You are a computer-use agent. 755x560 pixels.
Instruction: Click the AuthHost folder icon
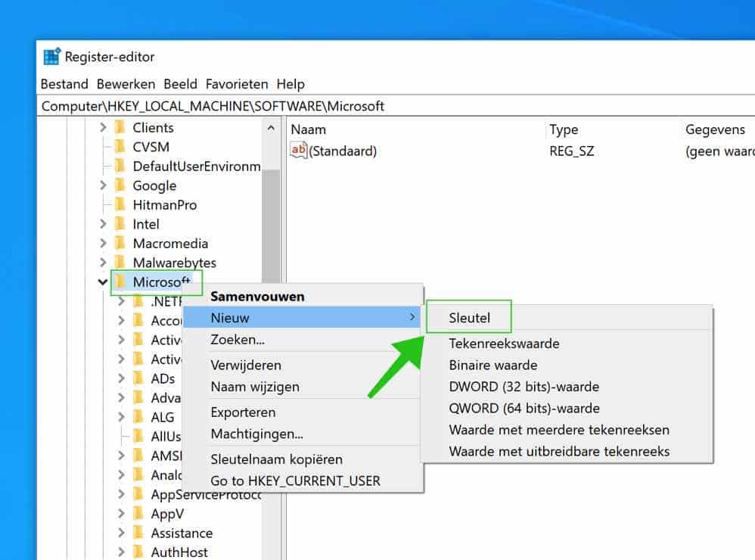coord(138,552)
